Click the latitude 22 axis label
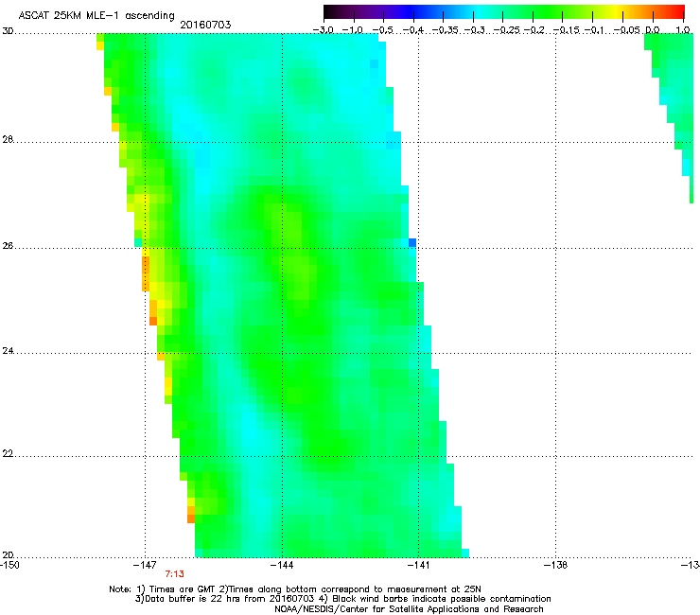Screen dimensions: 700x615 coord(8,454)
